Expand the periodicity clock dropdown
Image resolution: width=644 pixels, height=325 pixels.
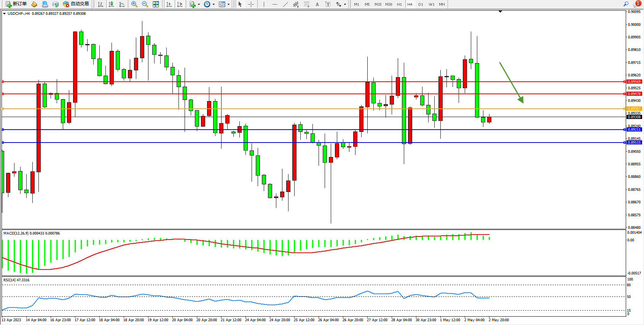(x=214, y=5)
